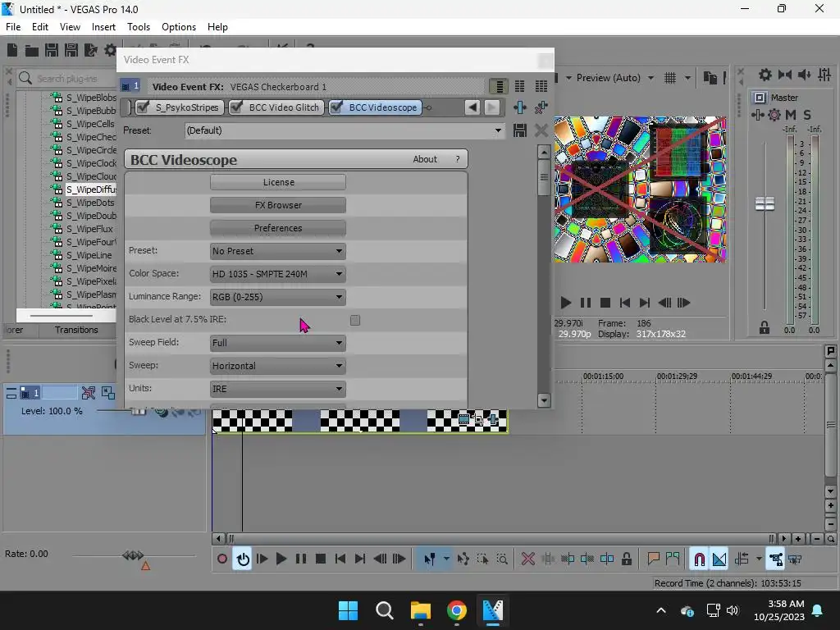This screenshot has width=840, height=630.
Task: Open the Tools menu
Action: 138,27
